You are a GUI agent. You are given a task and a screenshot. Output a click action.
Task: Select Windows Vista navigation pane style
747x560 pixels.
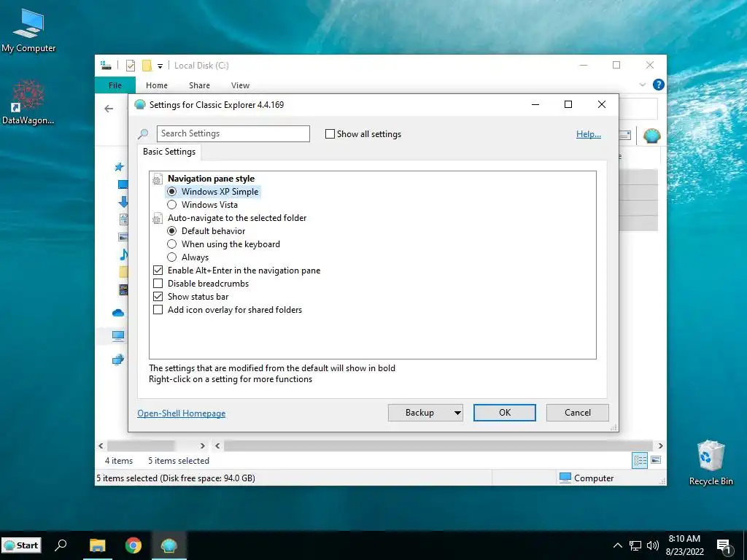[x=172, y=205]
